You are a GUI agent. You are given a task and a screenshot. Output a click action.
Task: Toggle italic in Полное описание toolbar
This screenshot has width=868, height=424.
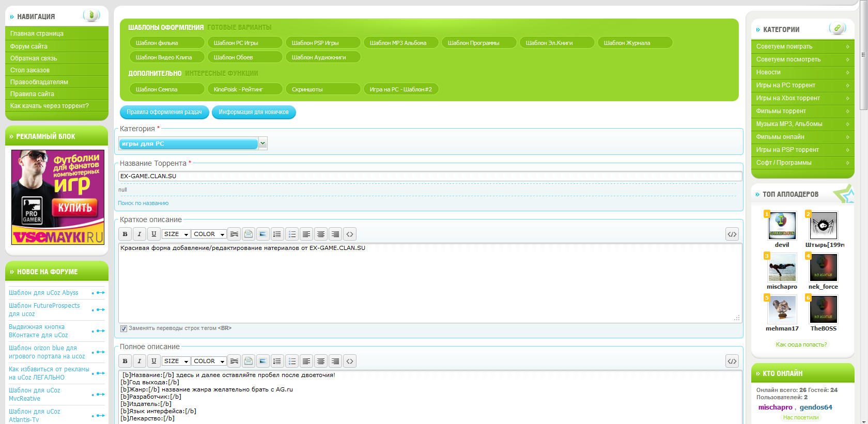click(139, 361)
